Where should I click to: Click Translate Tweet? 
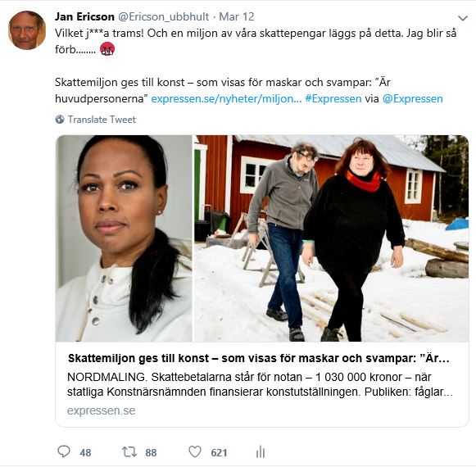(x=102, y=120)
